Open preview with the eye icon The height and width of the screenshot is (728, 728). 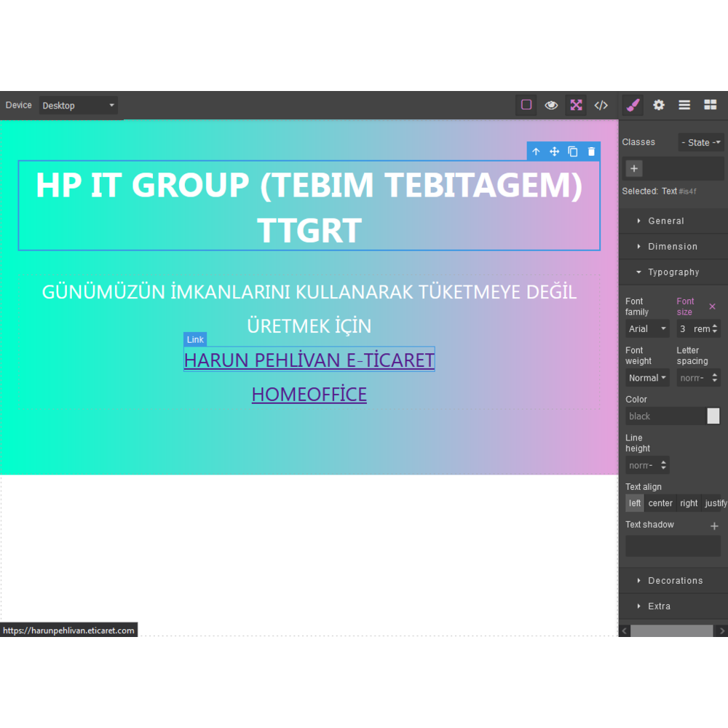[551, 105]
